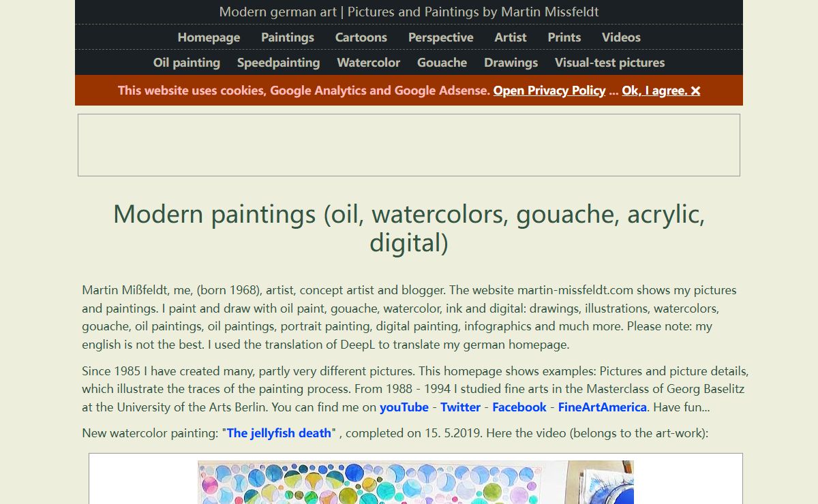Accept cookies with Ok, I agree
The height and width of the screenshot is (504, 818).
[x=661, y=91]
